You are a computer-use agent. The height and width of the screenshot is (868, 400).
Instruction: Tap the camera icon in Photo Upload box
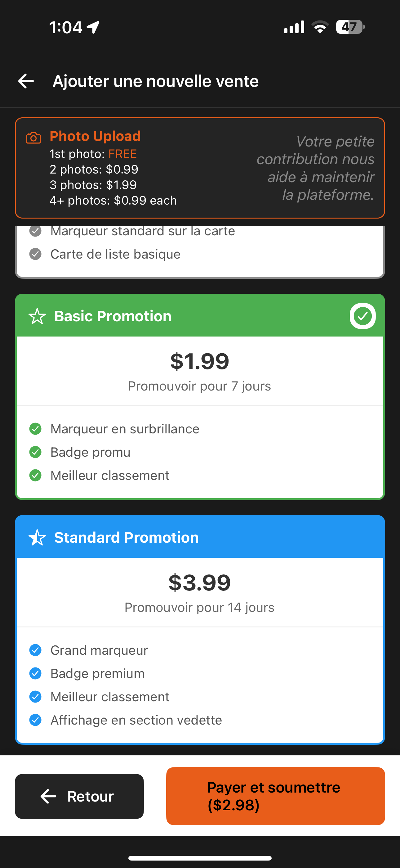point(33,138)
